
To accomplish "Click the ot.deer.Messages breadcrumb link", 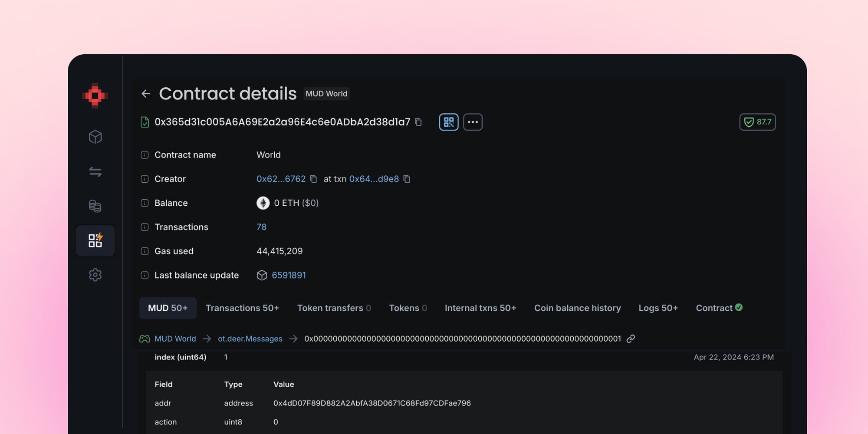I will click(250, 339).
